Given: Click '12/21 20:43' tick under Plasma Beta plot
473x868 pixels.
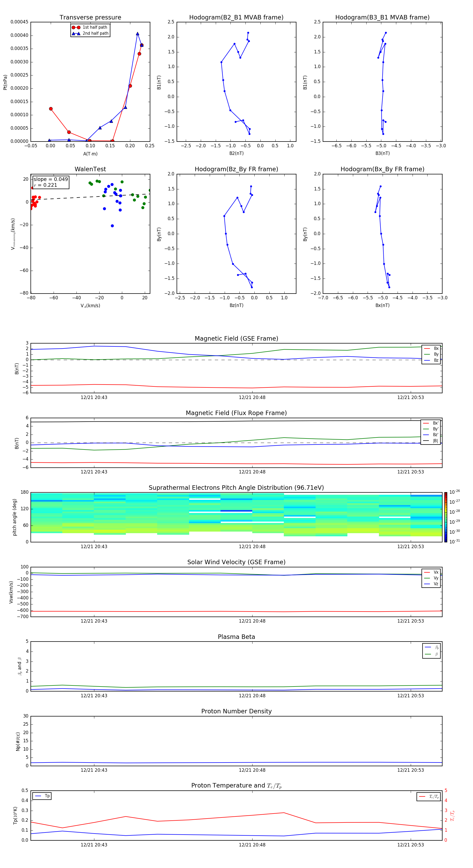Looking at the screenshot, I should 94,696.
